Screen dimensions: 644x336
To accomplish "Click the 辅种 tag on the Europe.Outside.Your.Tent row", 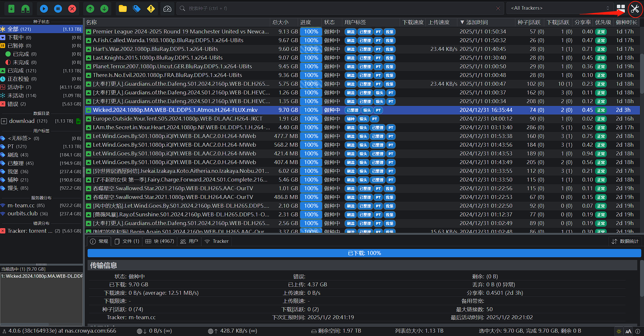I will (x=351, y=119).
